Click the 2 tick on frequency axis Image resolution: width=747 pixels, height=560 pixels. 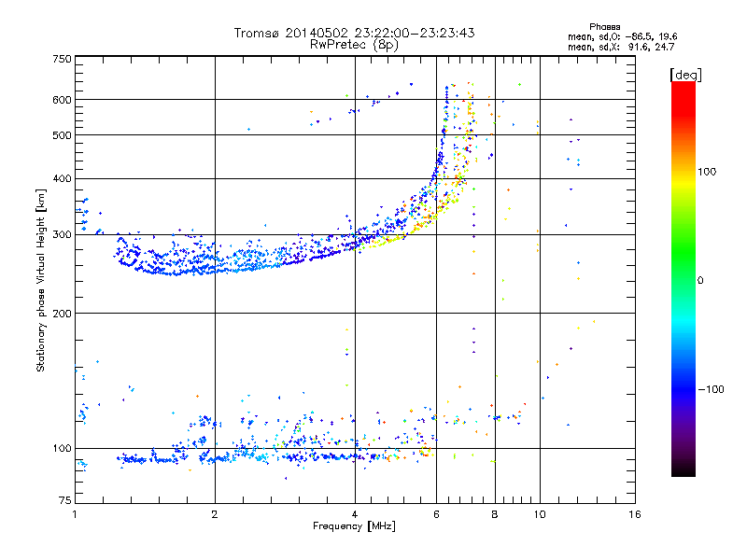point(215,515)
